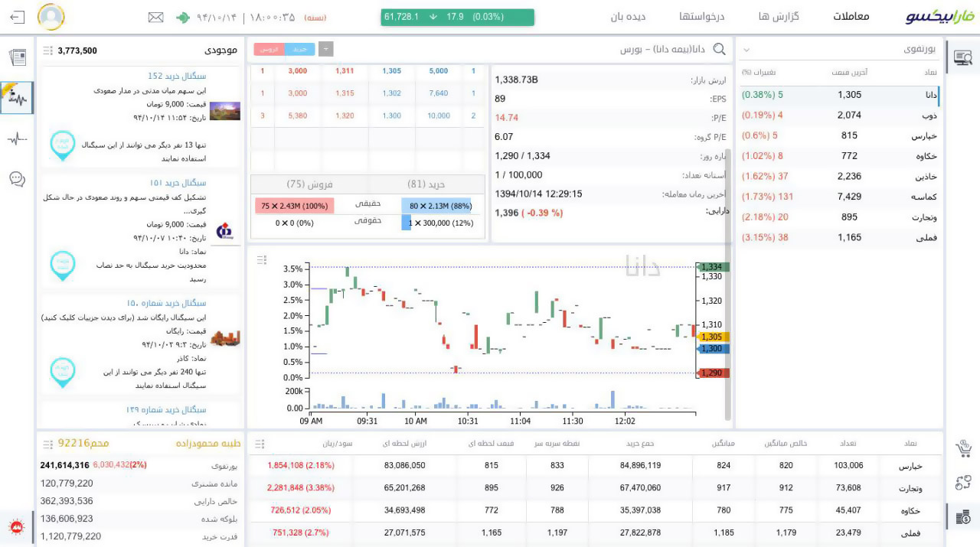Open the موجودی panel options menu
Image resolution: width=980 pixels, height=547 pixels.
coord(47,50)
